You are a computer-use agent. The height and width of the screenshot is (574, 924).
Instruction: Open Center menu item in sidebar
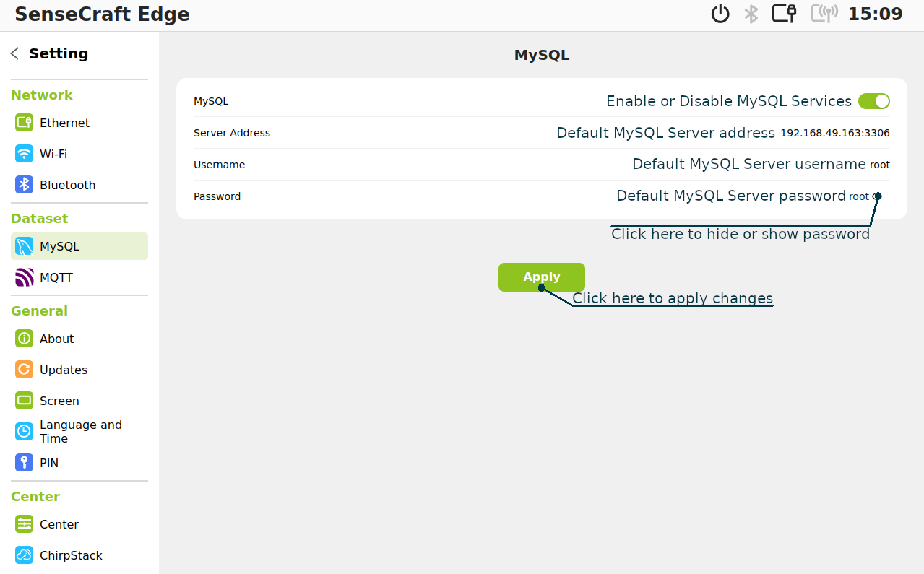[59, 524]
